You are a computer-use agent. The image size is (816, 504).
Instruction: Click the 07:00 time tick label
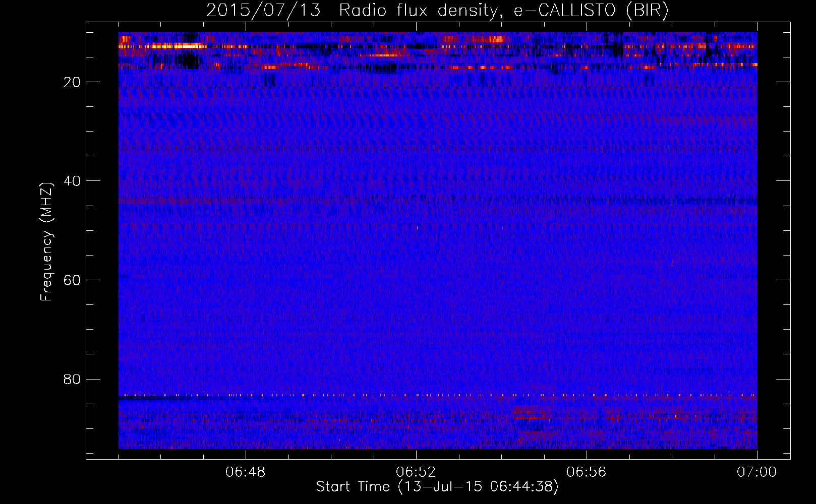click(757, 472)
